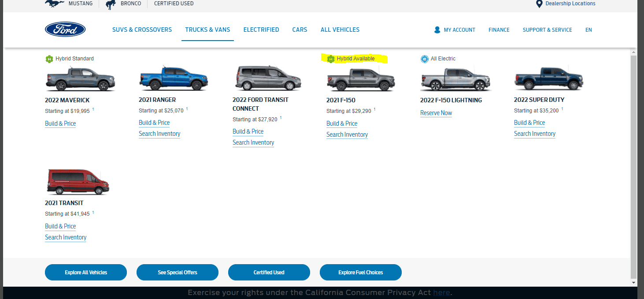This screenshot has height=299, width=644.
Task: Click the 2022 Transit Connect van image
Action: 268,78
